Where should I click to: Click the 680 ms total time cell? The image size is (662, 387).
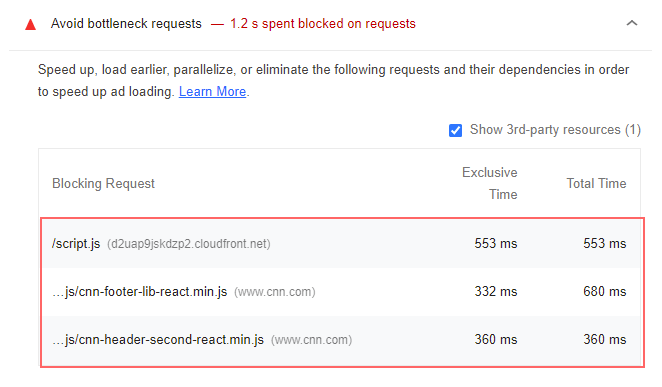click(605, 292)
